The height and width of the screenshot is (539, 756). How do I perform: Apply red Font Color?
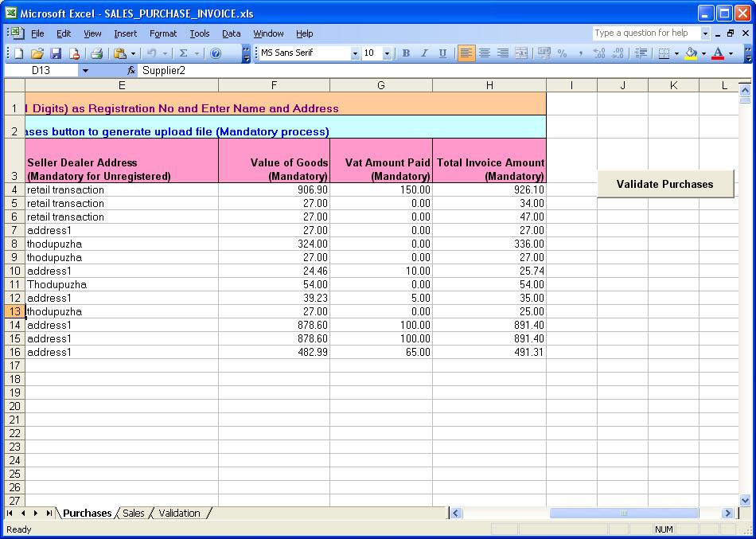click(718, 53)
